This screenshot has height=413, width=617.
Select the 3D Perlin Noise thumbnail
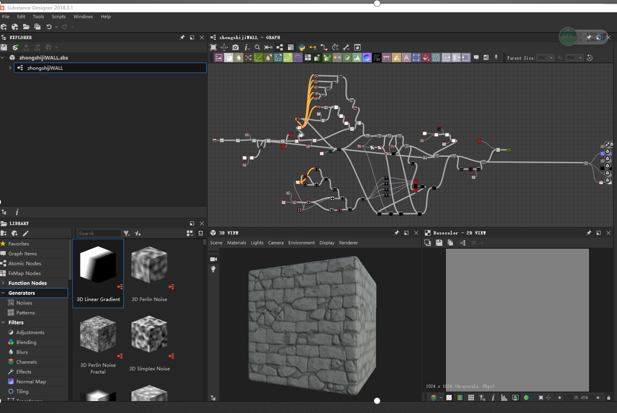[149, 273]
